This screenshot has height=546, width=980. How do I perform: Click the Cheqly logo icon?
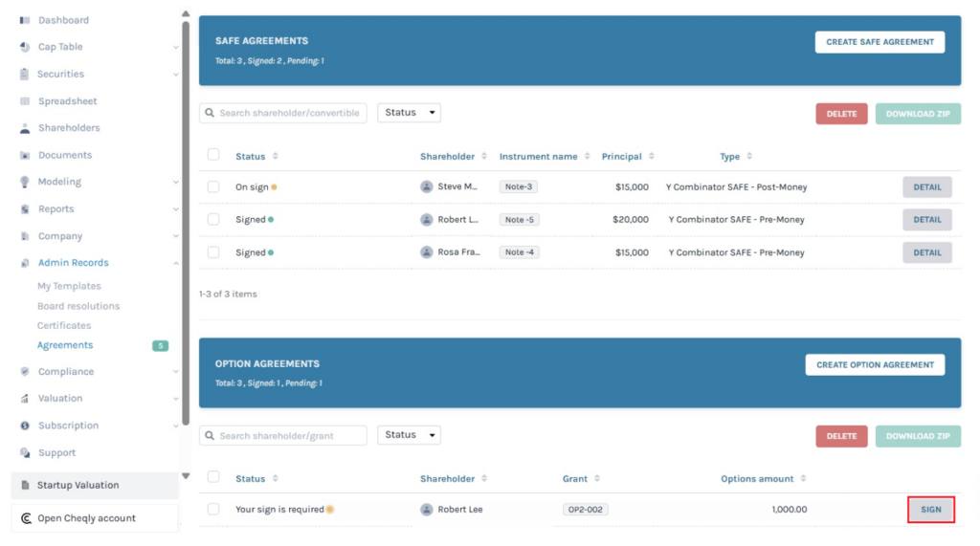click(x=26, y=518)
